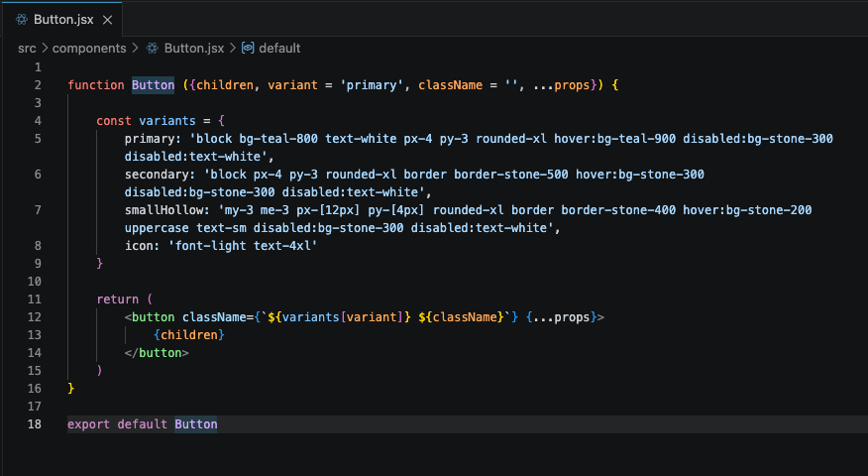Click line number 4 in gutter
Screen dimensions: 868x476
click(38, 121)
